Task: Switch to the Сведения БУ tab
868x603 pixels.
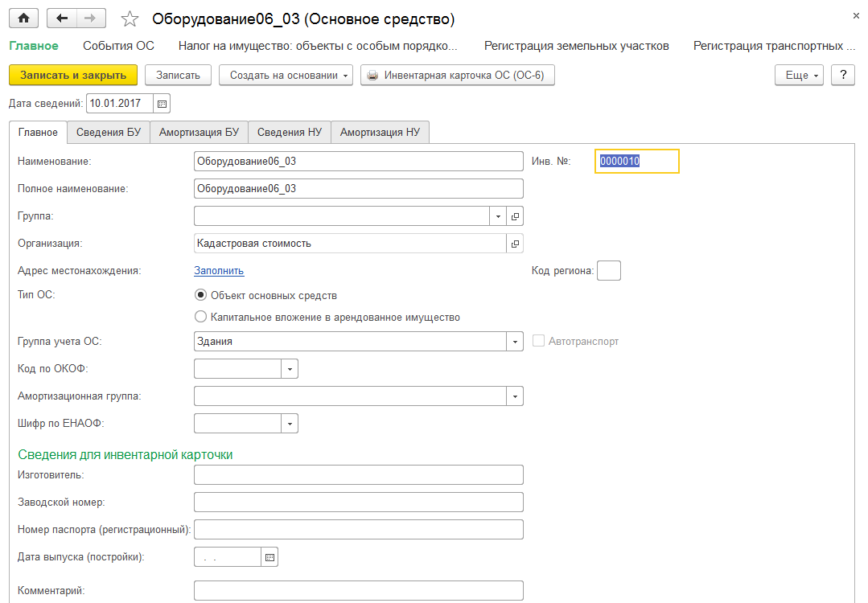Action: click(108, 133)
